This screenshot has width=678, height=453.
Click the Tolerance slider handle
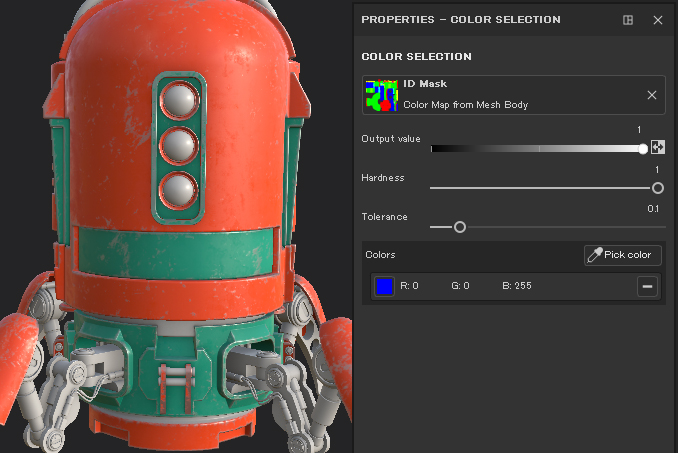click(x=460, y=227)
